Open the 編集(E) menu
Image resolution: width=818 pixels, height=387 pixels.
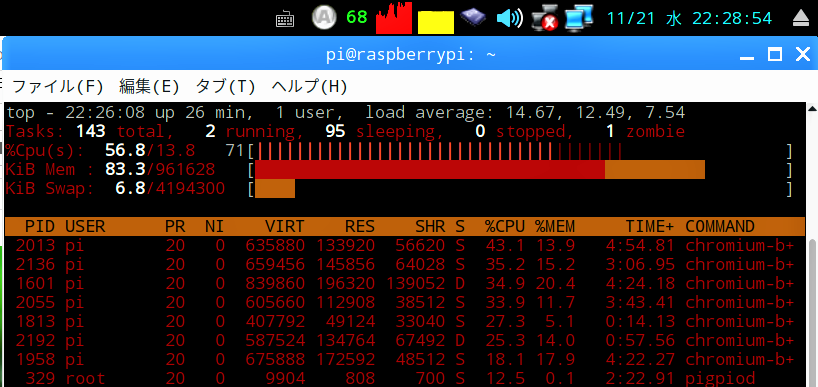tap(149, 86)
